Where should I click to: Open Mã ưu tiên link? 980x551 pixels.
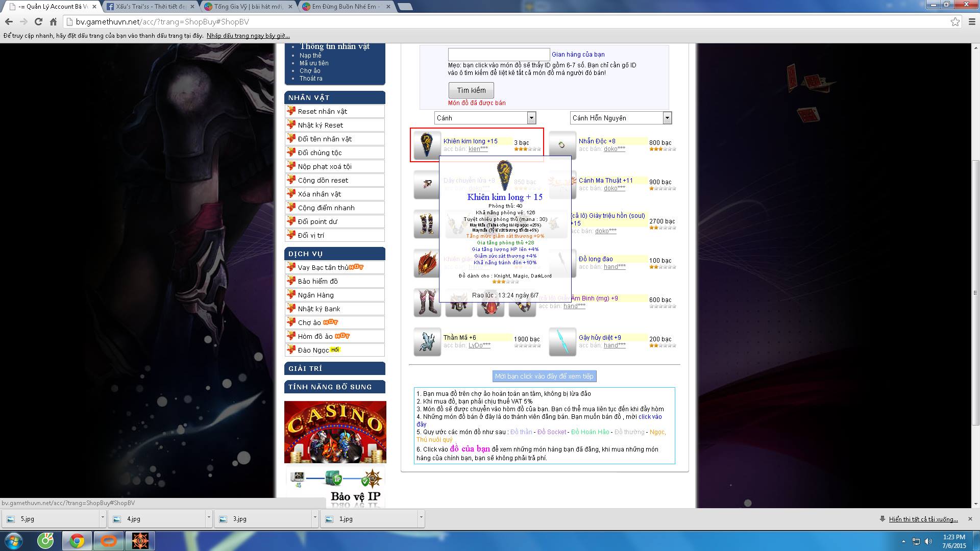[x=314, y=63]
